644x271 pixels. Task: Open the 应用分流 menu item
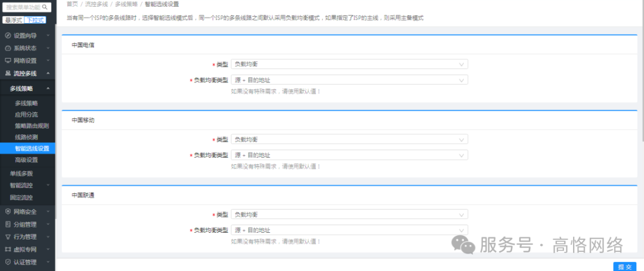coord(26,115)
